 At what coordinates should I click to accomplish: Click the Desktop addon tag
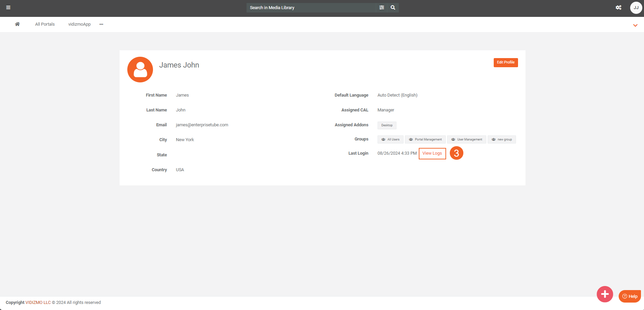[x=387, y=125]
